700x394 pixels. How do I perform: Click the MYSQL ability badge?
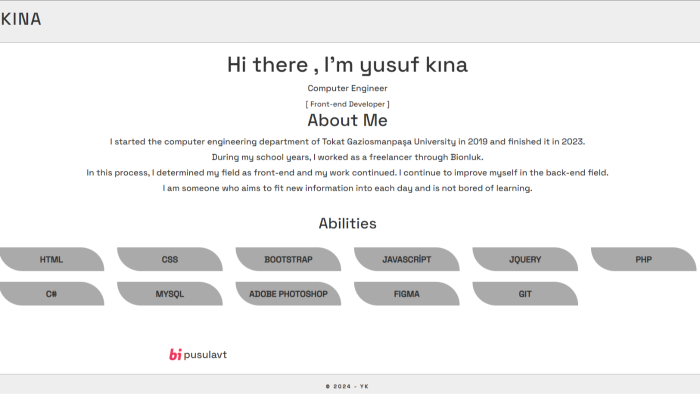click(x=170, y=294)
